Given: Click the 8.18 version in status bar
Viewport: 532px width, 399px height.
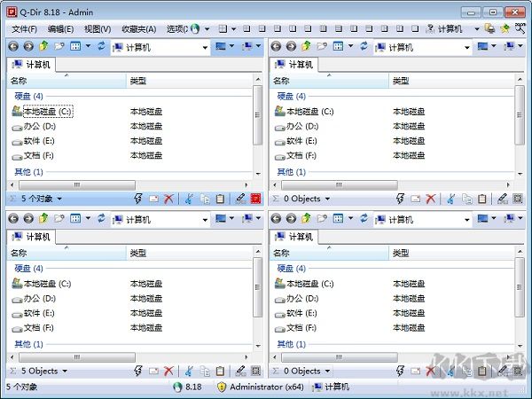Looking at the screenshot, I should (188, 387).
